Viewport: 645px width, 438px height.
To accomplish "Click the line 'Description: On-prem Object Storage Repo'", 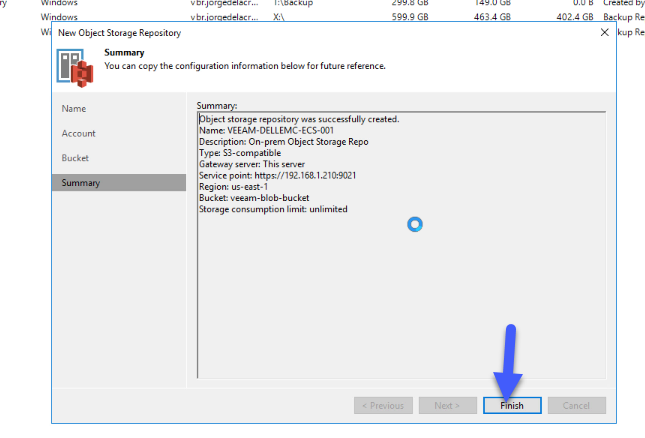I will (284, 141).
